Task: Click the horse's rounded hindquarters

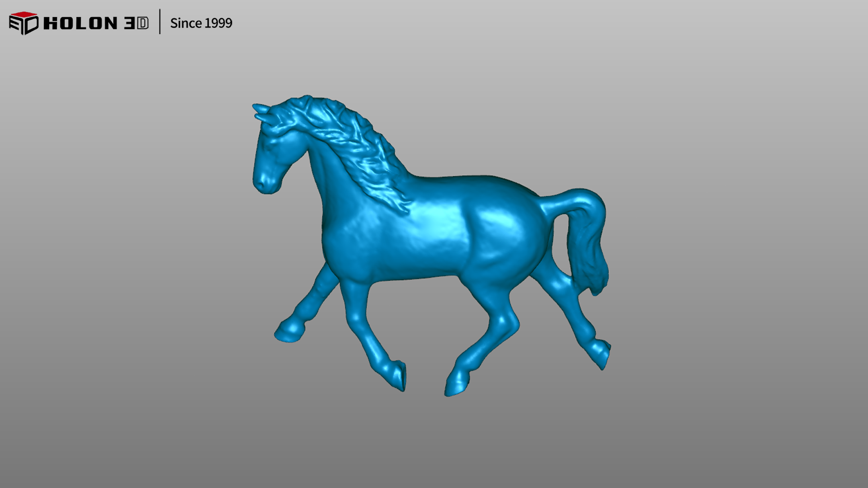Action: point(512,230)
